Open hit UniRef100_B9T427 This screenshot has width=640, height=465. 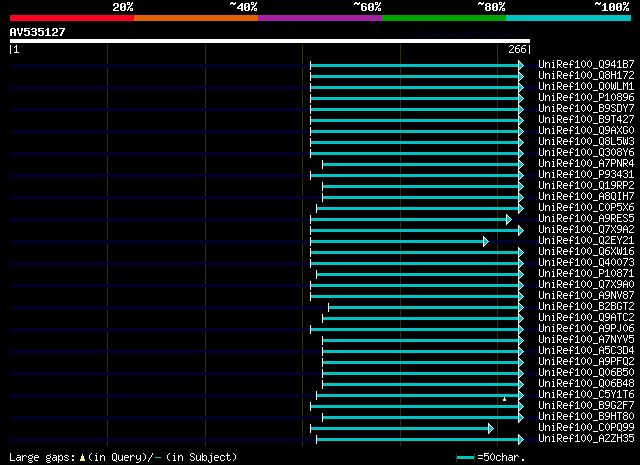[587, 120]
